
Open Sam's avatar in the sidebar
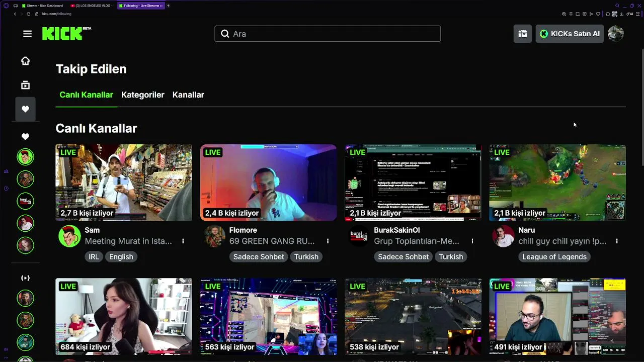pyautogui.click(x=25, y=157)
